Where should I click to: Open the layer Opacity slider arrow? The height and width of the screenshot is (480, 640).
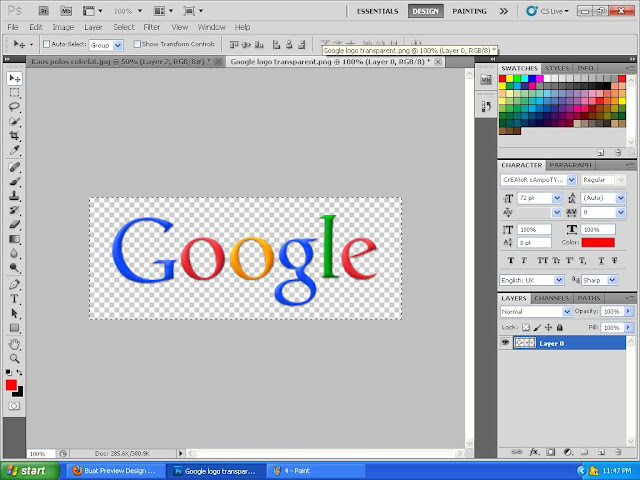click(628, 311)
